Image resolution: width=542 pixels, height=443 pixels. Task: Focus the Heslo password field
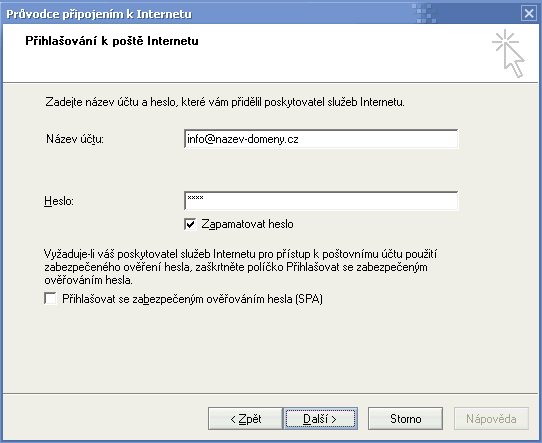pos(321,201)
